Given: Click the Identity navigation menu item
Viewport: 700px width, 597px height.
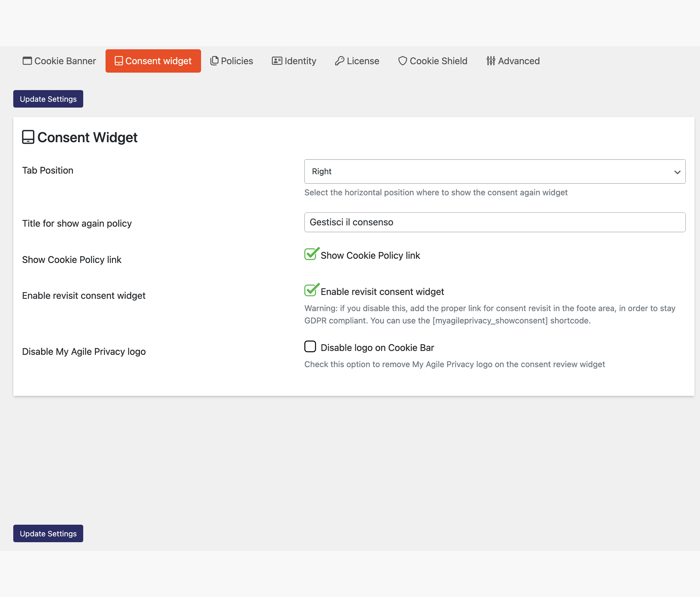Looking at the screenshot, I should (x=294, y=60).
